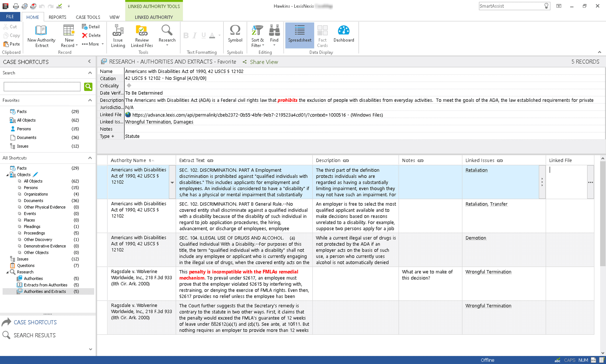
Task: Click the Delete record icon
Action: [85, 36]
